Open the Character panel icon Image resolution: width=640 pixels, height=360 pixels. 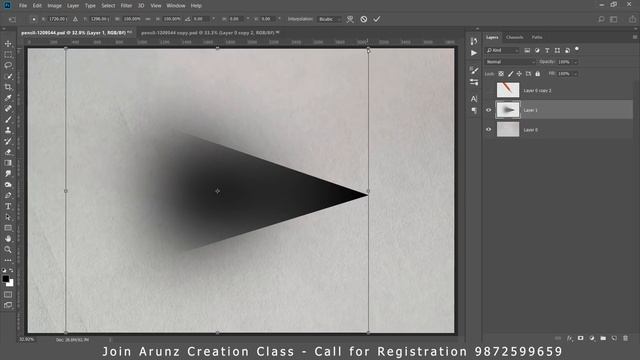click(473, 99)
